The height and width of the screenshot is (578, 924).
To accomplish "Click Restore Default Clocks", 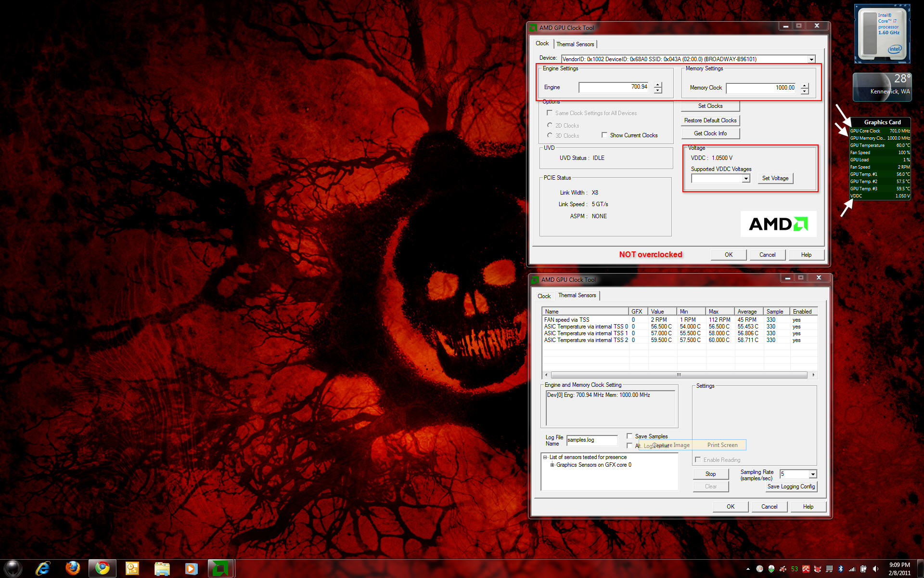I will click(710, 120).
